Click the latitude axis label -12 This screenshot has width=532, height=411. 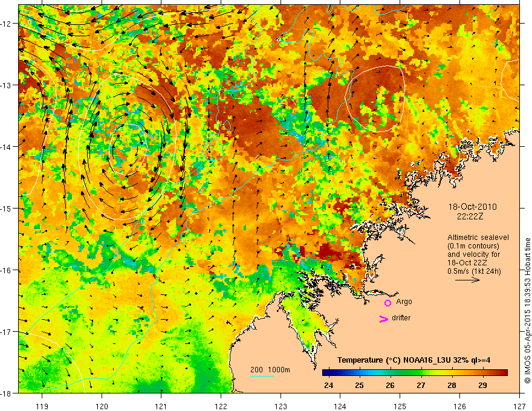tap(6, 24)
